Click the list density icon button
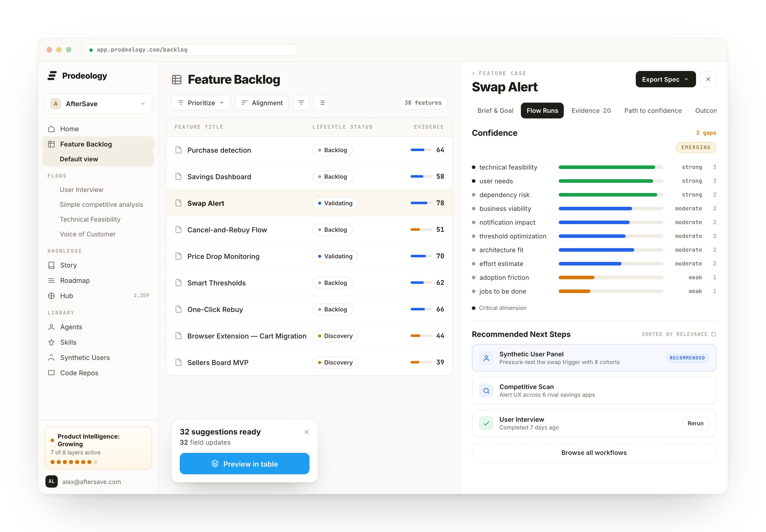 [x=322, y=103]
